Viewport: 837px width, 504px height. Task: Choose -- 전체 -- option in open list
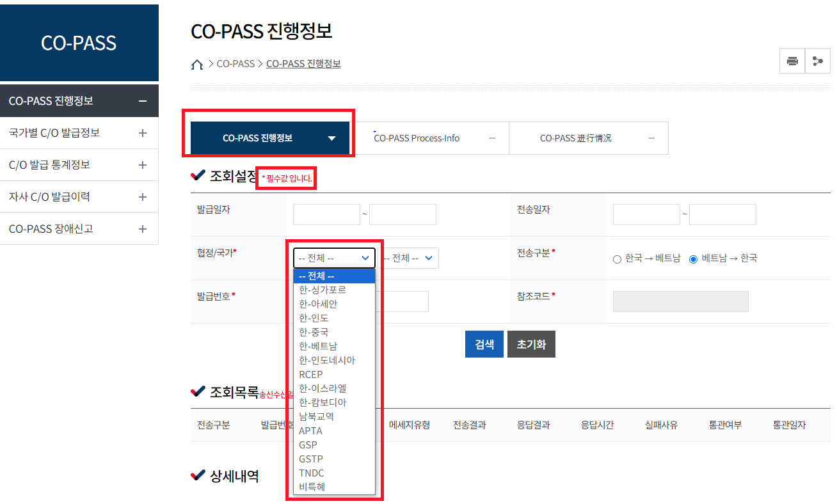tap(334, 276)
